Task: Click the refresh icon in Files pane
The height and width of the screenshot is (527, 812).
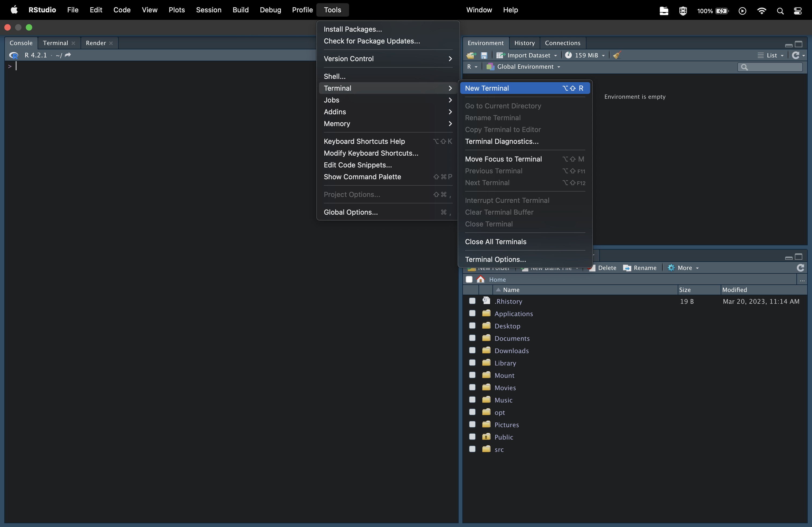Action: pos(800,268)
